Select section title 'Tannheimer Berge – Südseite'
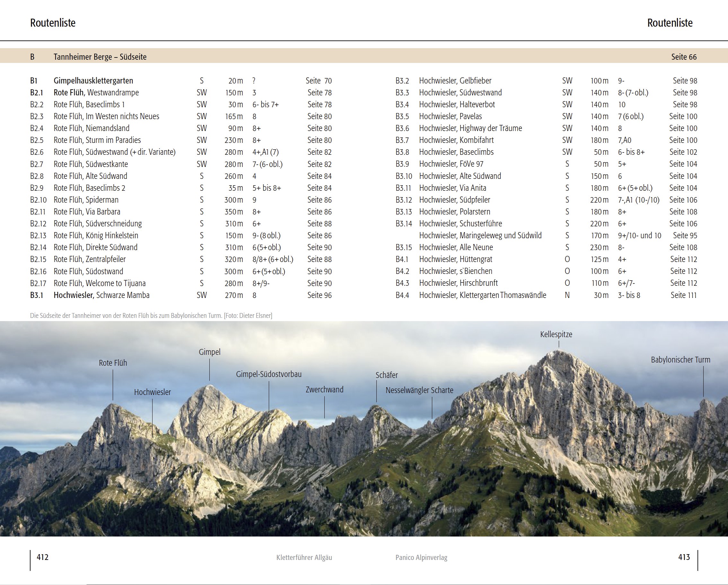The image size is (728, 585). coord(100,57)
